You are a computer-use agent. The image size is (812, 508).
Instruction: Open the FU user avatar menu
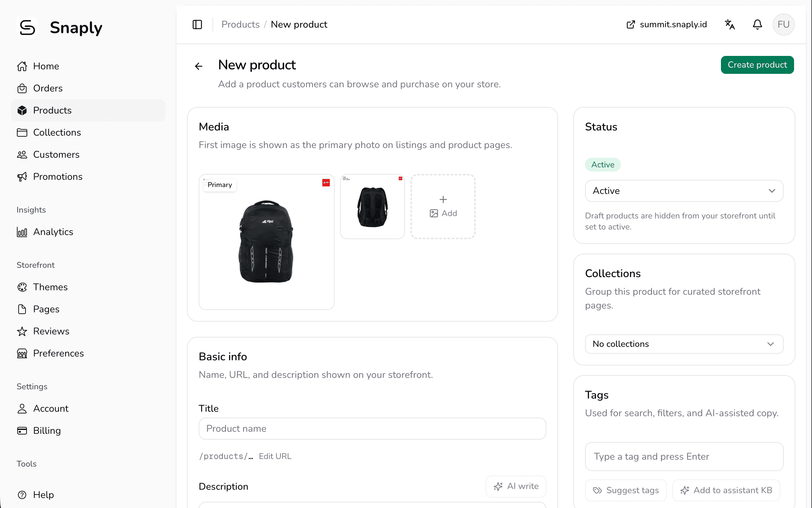tap(784, 25)
